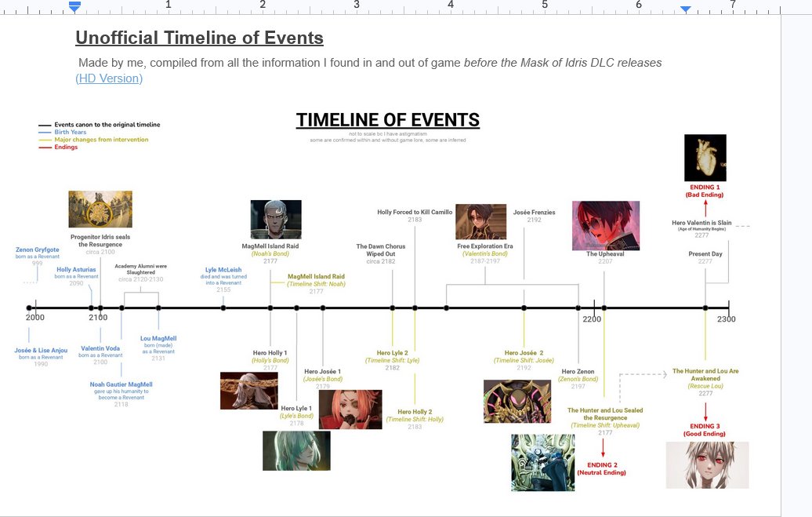Click the Hero Zenon label
The height and width of the screenshot is (517, 812).
(578, 379)
